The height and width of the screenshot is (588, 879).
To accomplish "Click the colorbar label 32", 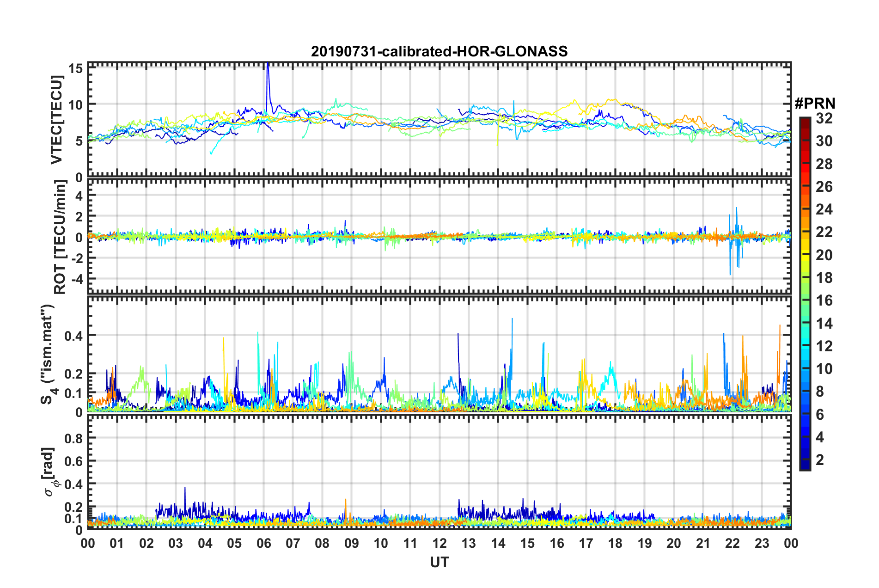I will tap(824, 118).
